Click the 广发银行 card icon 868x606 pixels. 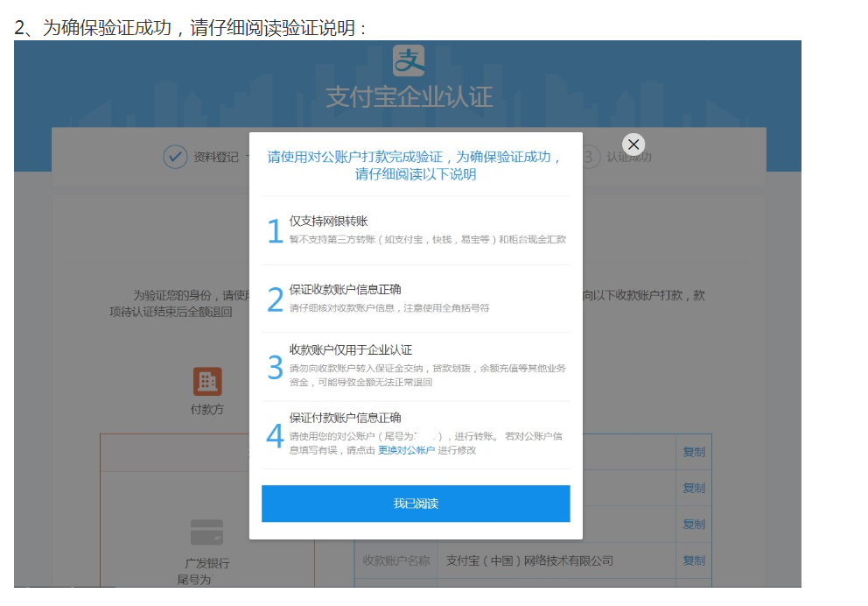tap(207, 532)
